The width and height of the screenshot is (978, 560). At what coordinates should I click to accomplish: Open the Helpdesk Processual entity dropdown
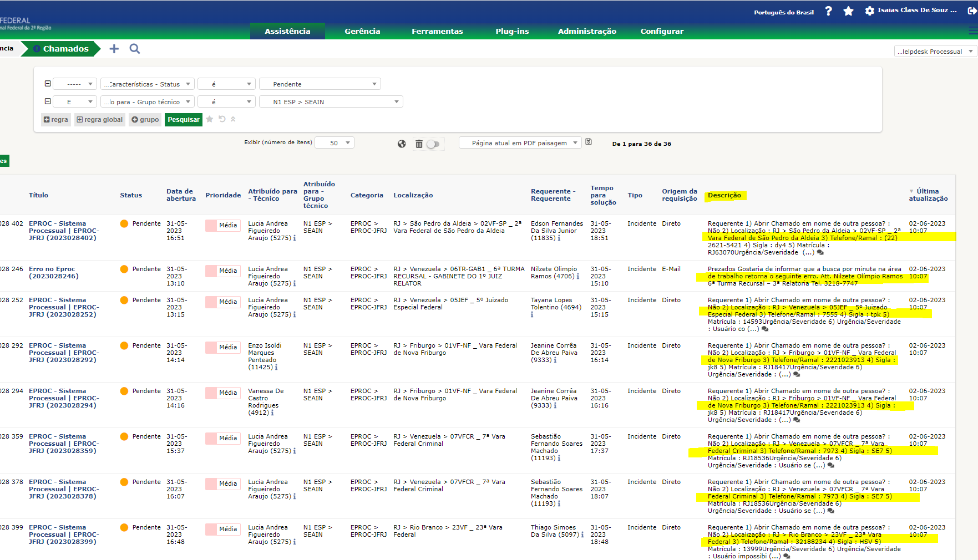point(935,52)
